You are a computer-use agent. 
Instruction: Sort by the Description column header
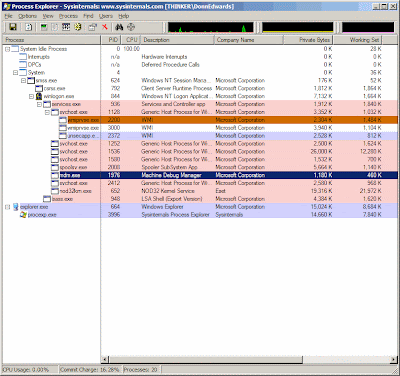(177, 40)
